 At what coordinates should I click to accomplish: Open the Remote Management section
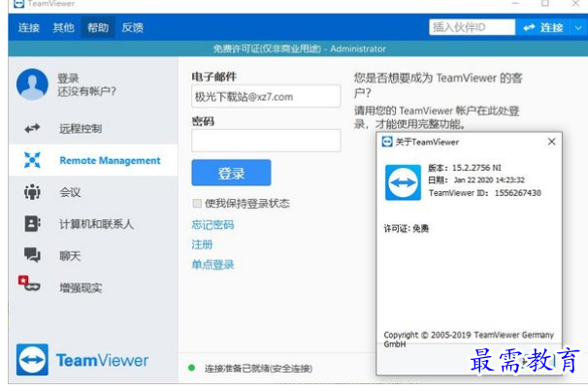(93, 160)
